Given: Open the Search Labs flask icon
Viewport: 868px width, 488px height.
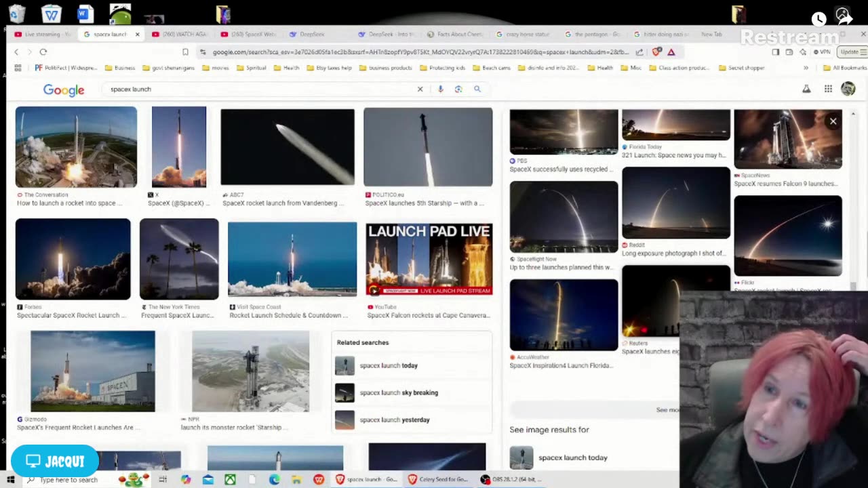Looking at the screenshot, I should click(806, 89).
